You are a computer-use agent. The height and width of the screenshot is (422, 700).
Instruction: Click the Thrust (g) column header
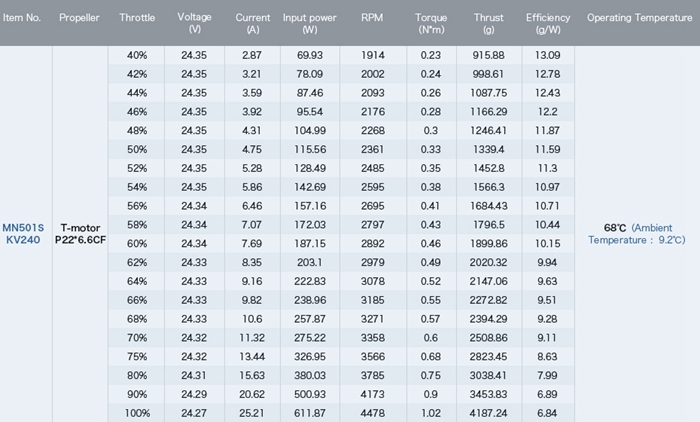[x=491, y=23]
